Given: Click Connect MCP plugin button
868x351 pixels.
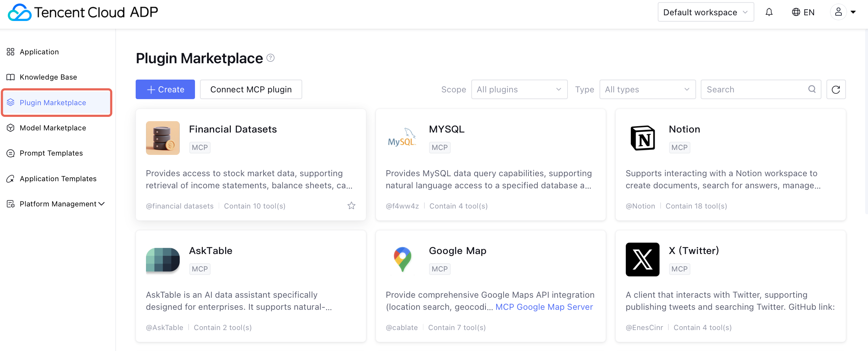Looking at the screenshot, I should click(x=251, y=90).
